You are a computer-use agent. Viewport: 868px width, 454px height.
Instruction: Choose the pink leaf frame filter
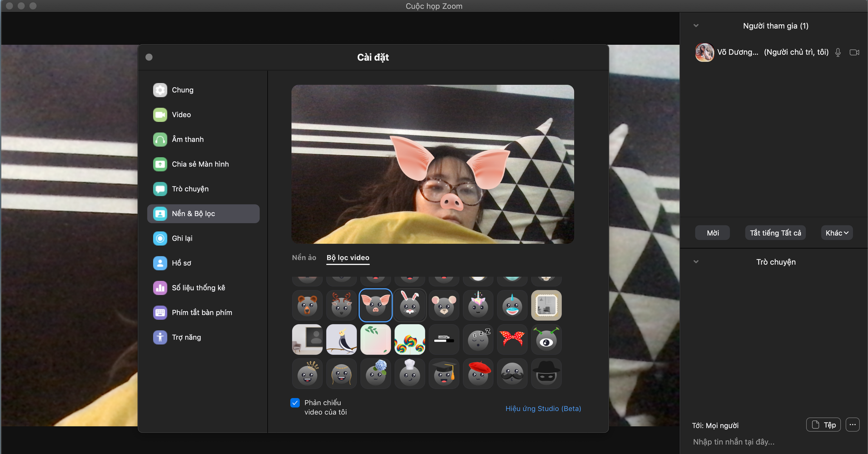[x=376, y=339]
